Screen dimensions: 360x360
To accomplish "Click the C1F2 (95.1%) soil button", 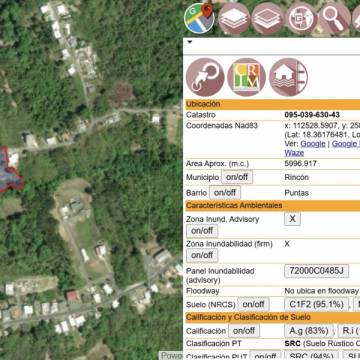I will point(316,304).
